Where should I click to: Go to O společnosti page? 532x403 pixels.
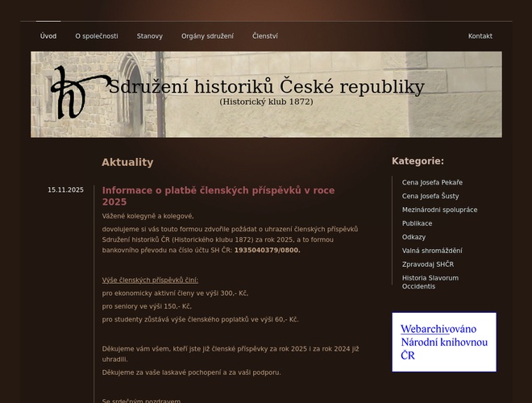click(x=97, y=36)
